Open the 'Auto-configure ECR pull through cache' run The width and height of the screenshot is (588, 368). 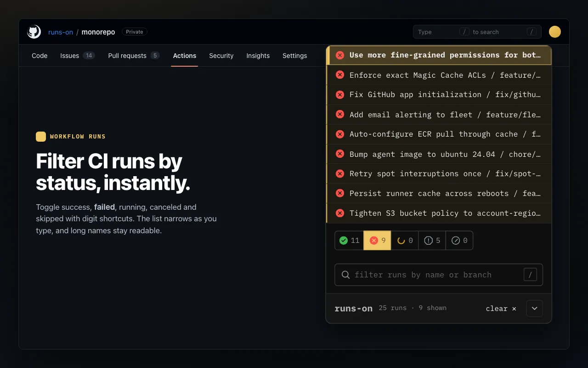point(439,134)
